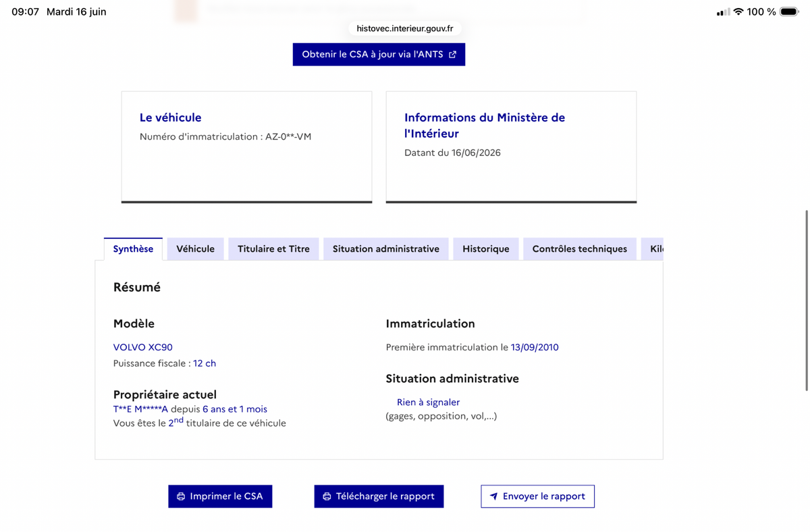Open the Situation administrative tab

pyautogui.click(x=386, y=249)
